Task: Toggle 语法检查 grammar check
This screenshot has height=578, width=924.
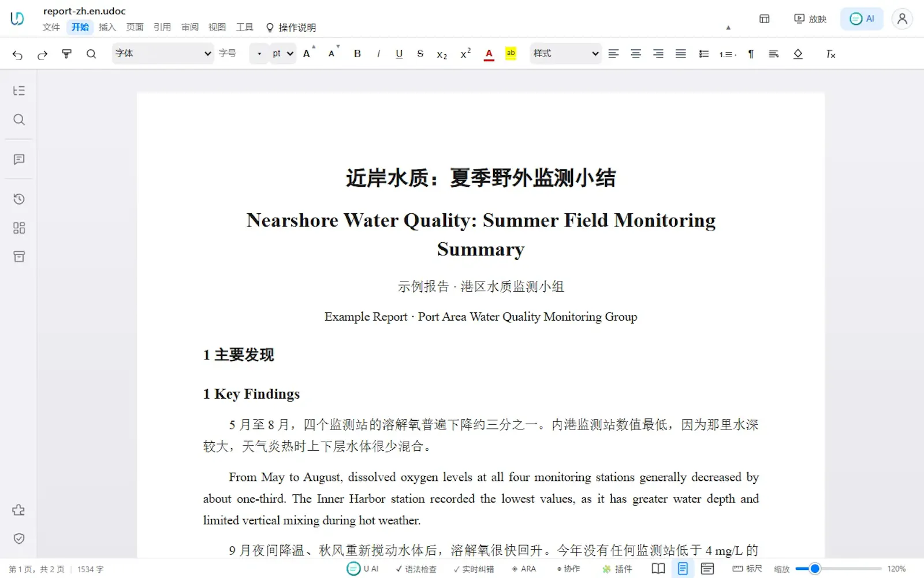Action: tap(416, 569)
